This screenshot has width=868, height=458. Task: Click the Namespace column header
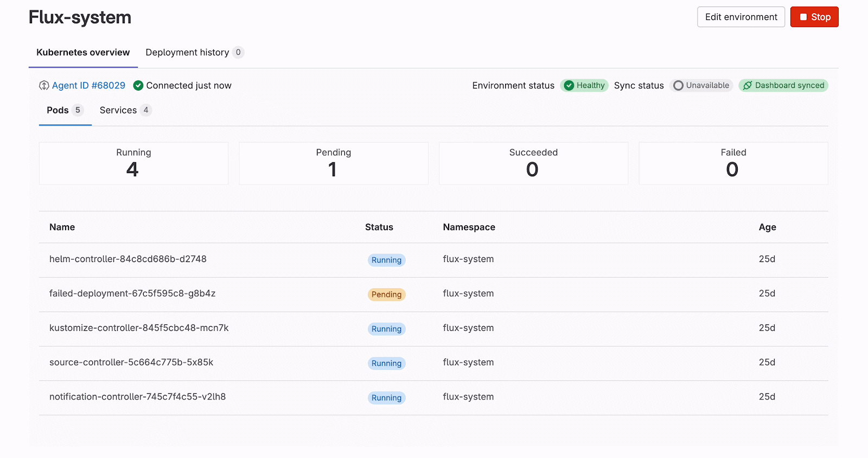pyautogui.click(x=469, y=227)
